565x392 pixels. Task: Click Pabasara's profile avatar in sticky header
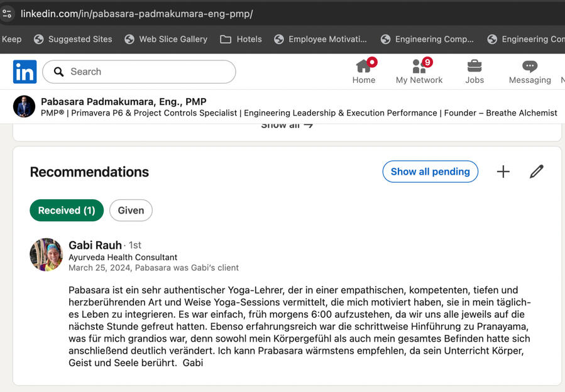point(25,106)
